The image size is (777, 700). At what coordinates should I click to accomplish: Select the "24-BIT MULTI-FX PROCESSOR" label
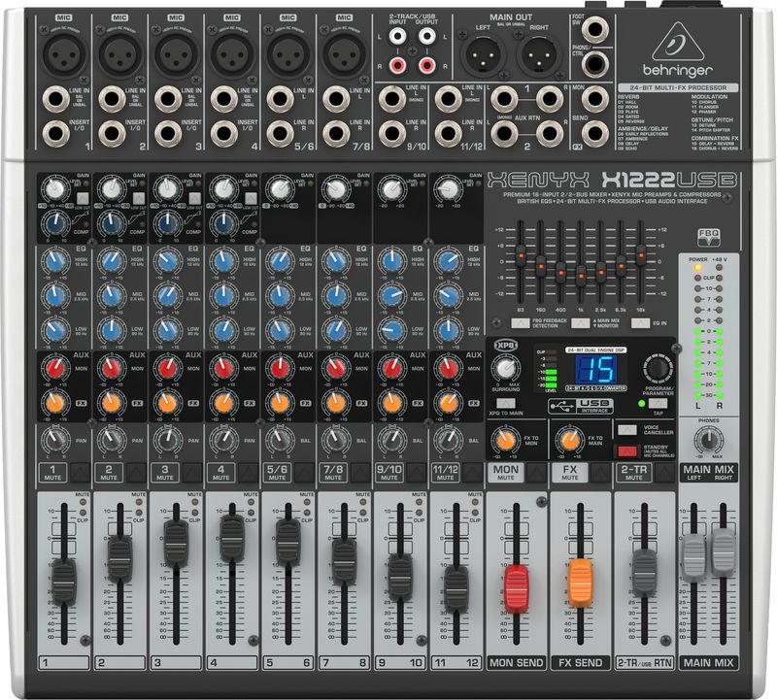click(678, 87)
